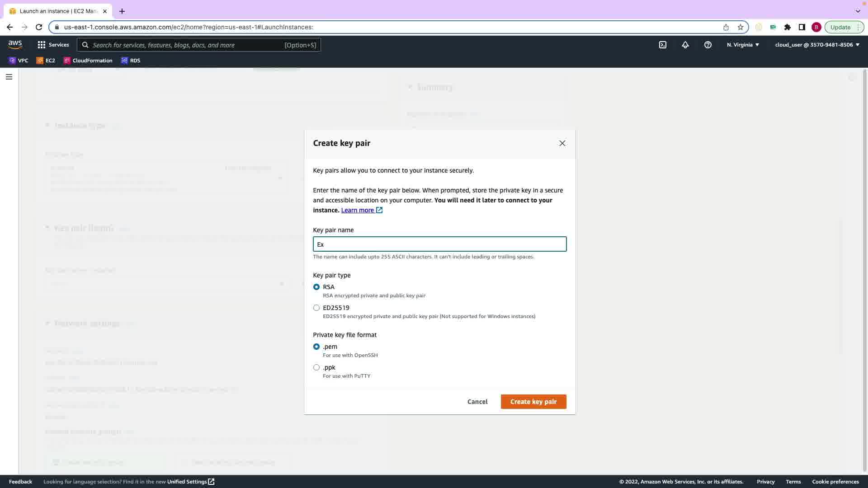This screenshot has height=488, width=868.
Task: Open the Learn more link
Action: coord(358,210)
